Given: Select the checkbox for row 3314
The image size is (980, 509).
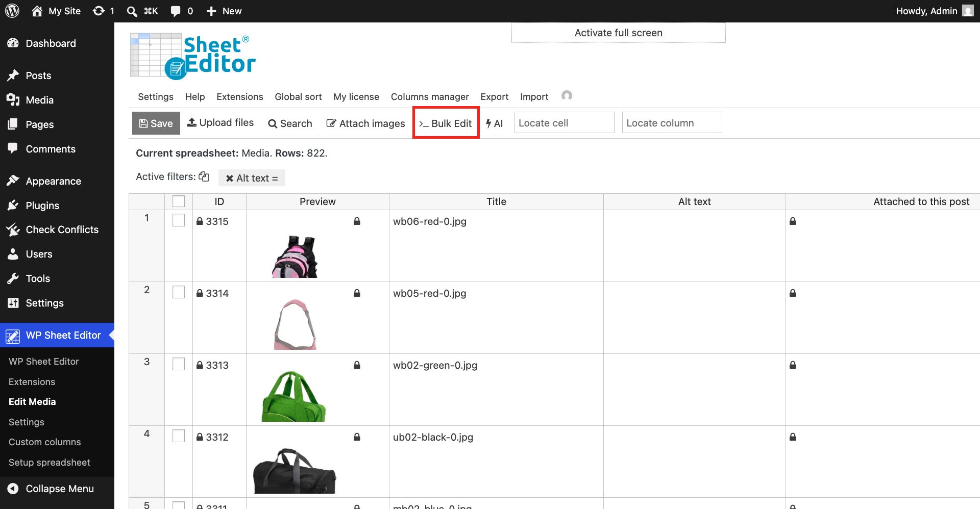Looking at the screenshot, I should pyautogui.click(x=179, y=292).
